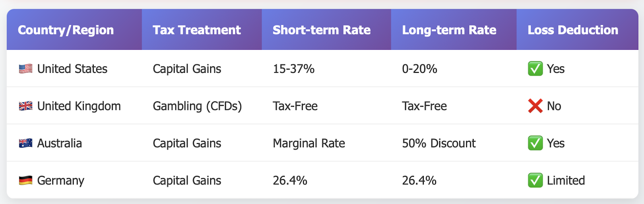Click the Short-term Rate column header
Viewport: 644px width, 204px height.
tap(322, 30)
